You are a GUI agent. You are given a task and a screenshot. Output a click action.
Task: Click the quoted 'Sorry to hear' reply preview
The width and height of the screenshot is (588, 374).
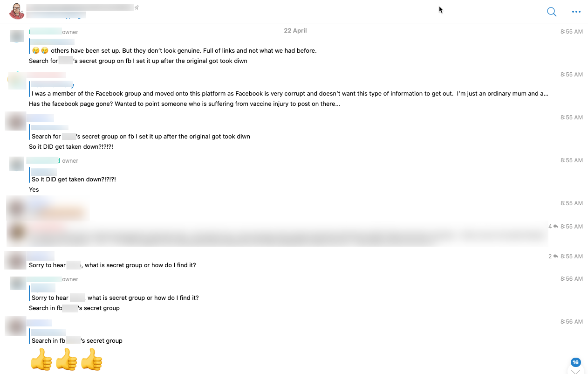click(115, 298)
